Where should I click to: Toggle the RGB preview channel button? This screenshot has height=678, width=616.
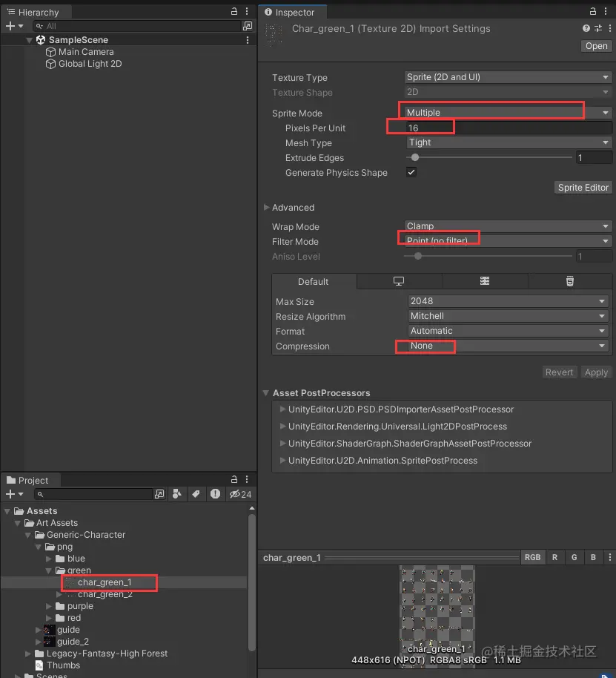pos(533,557)
